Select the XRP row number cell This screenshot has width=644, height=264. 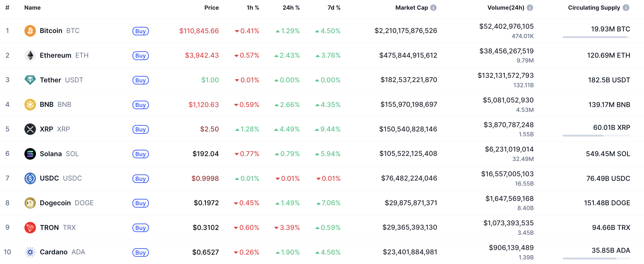point(8,129)
